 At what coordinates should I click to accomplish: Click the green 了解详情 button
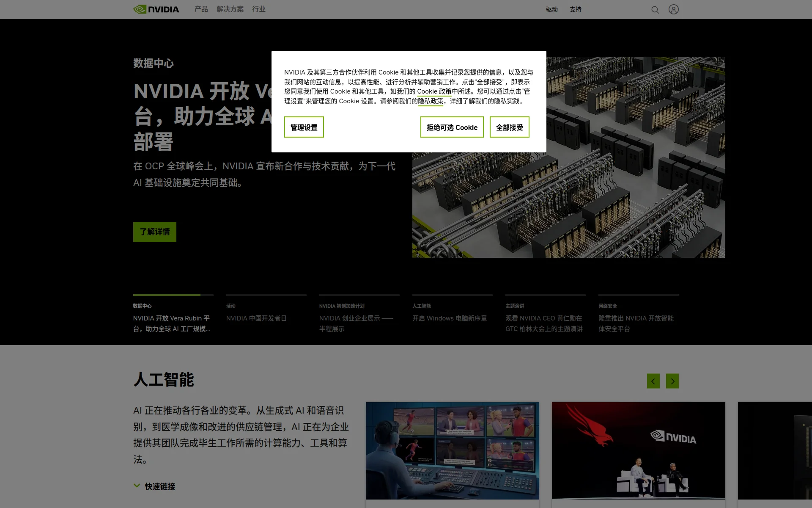(x=155, y=232)
